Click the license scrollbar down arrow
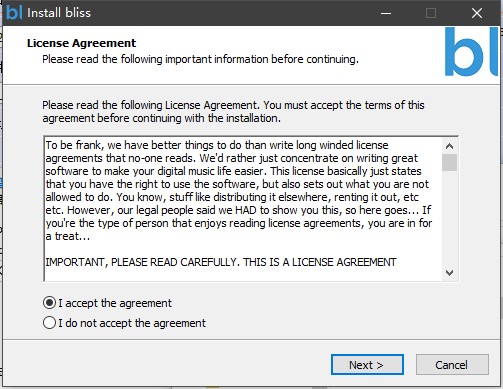This screenshot has width=503, height=389. [x=449, y=273]
